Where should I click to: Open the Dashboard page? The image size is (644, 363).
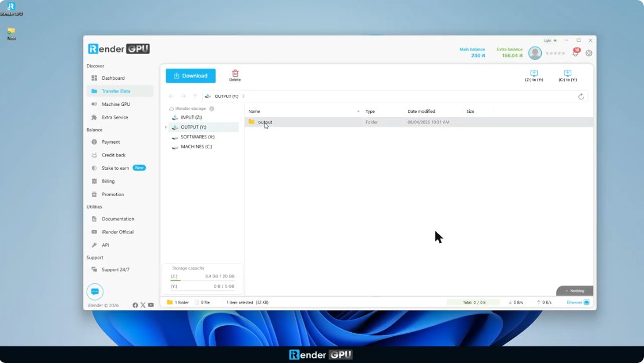[120, 78]
